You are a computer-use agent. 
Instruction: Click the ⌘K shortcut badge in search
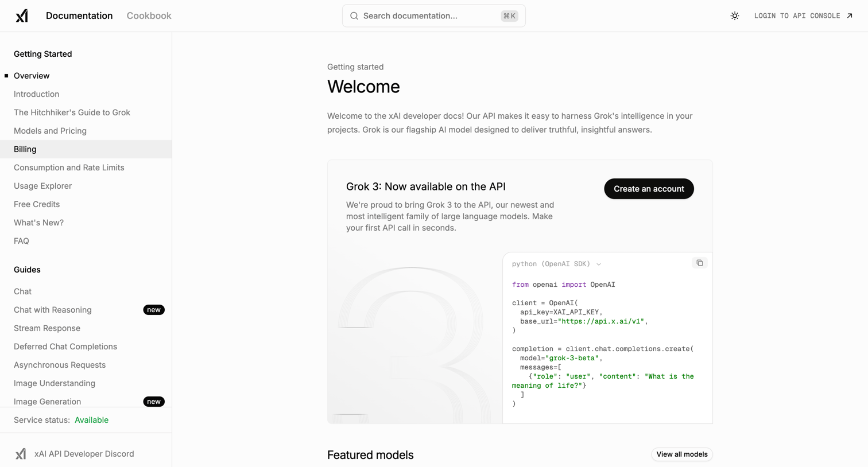[x=509, y=16]
